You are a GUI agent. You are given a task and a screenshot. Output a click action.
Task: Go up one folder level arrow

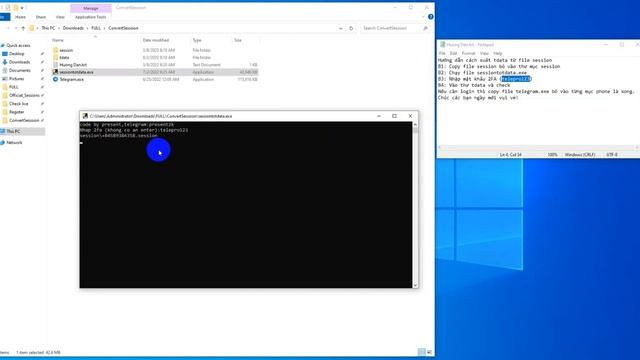[x=23, y=28]
